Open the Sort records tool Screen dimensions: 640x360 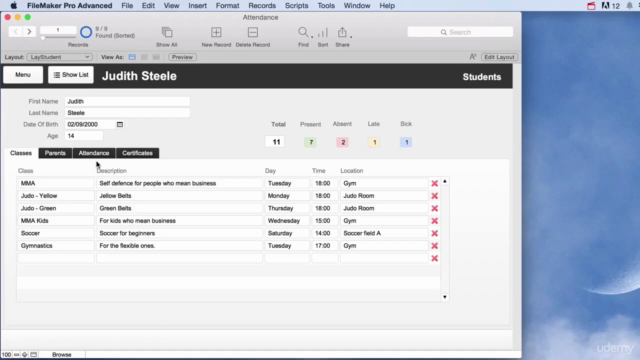pos(322,32)
